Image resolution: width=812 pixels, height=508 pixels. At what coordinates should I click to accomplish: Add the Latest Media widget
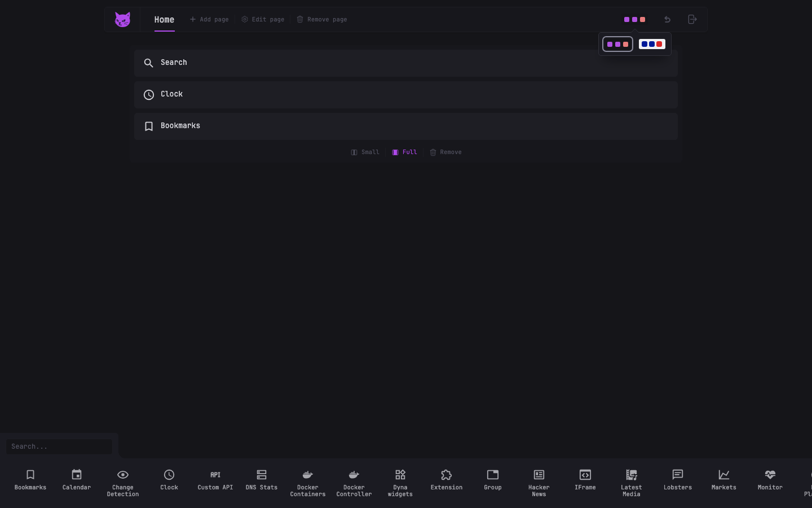pos(632,483)
